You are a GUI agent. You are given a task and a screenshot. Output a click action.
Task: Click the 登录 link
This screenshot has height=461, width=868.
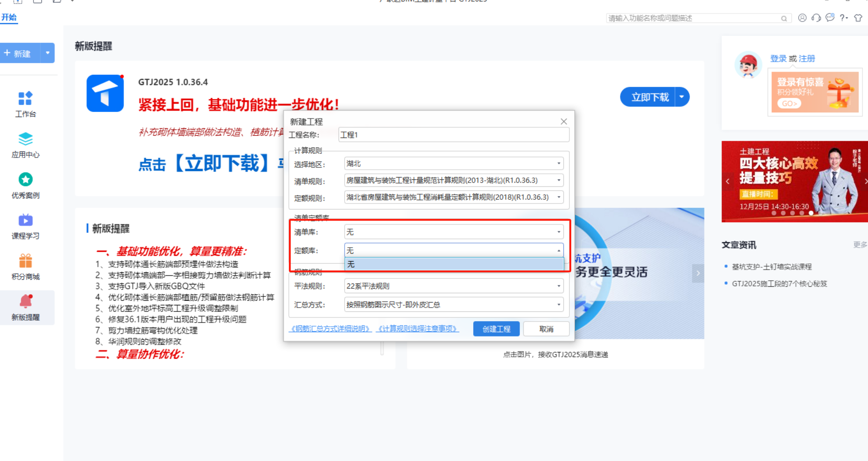[x=778, y=59]
